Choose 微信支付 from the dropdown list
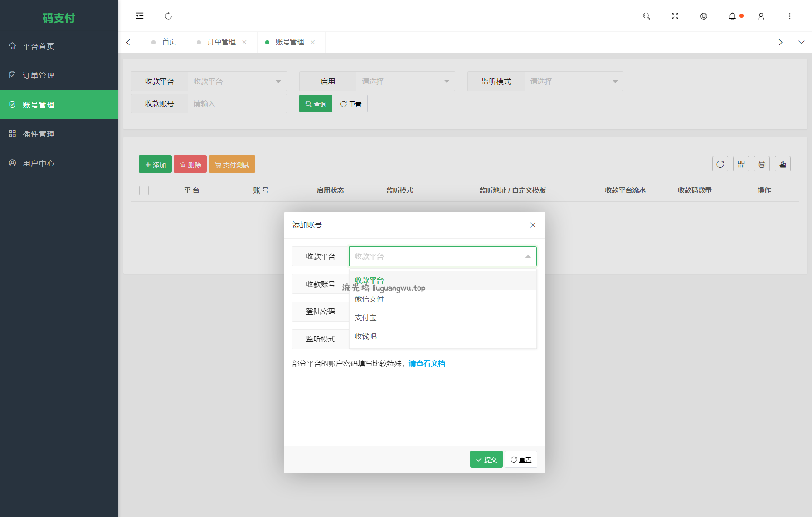 [x=369, y=299]
